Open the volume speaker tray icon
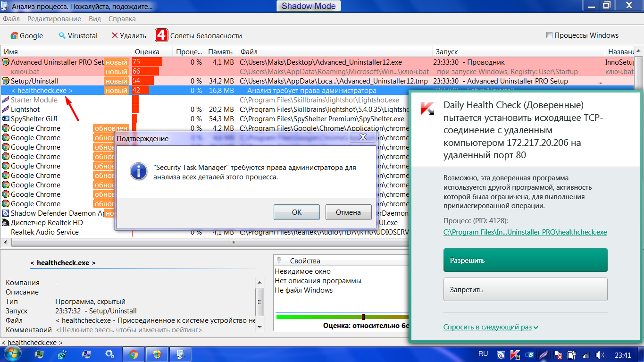The height and width of the screenshot is (362, 644). coord(600,354)
